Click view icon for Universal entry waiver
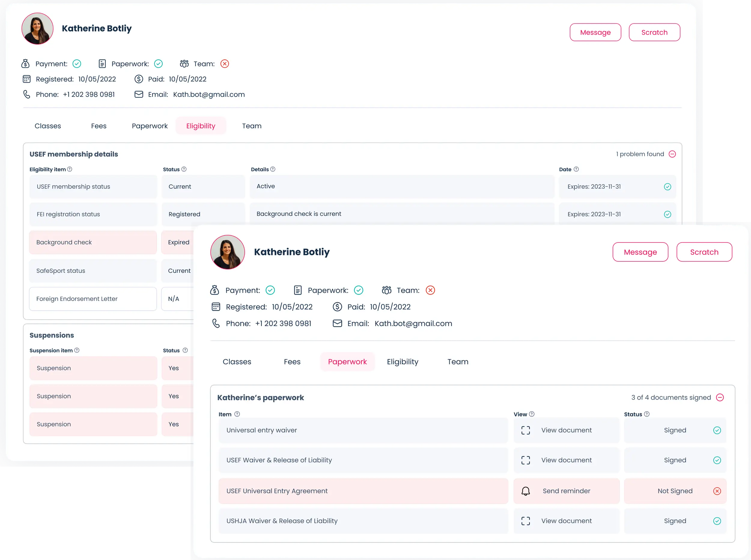This screenshot has width=751, height=560. (x=526, y=430)
